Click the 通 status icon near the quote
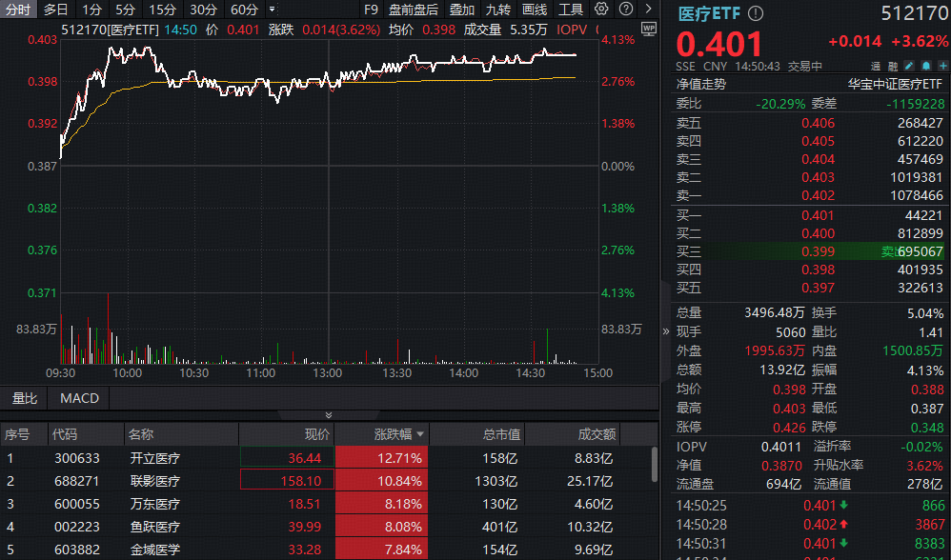 pos(876,65)
